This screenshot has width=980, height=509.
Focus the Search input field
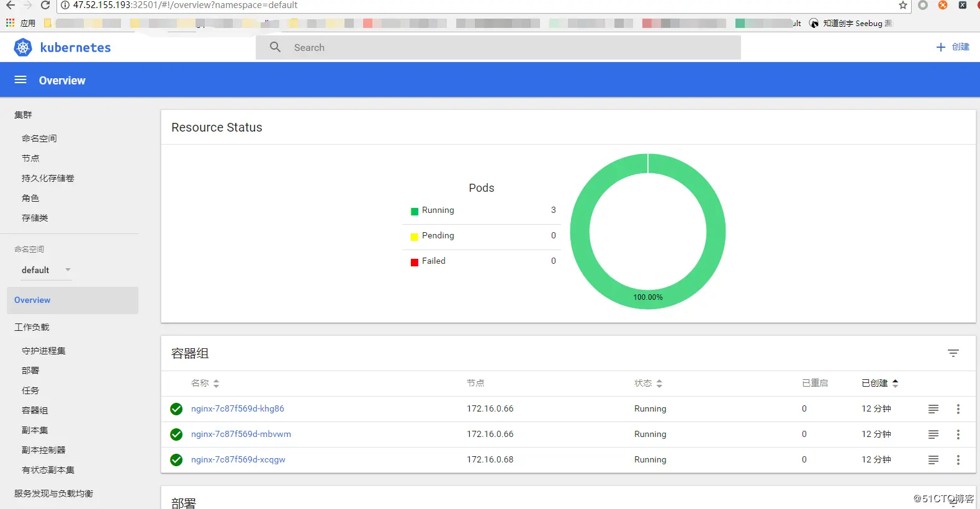pyautogui.click(x=498, y=48)
